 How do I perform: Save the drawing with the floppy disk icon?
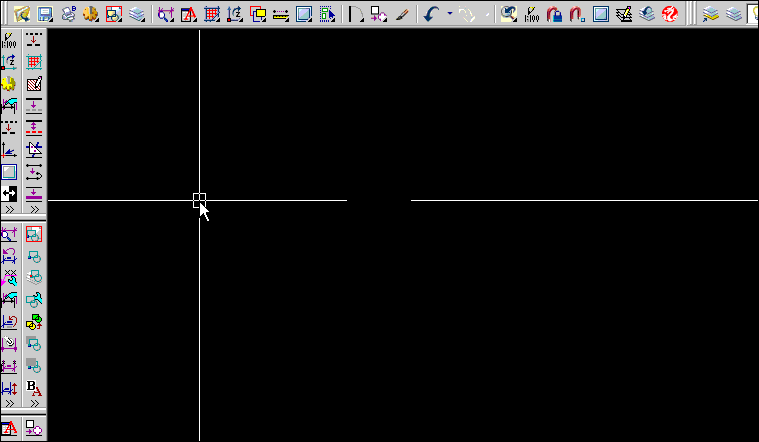click(45, 15)
